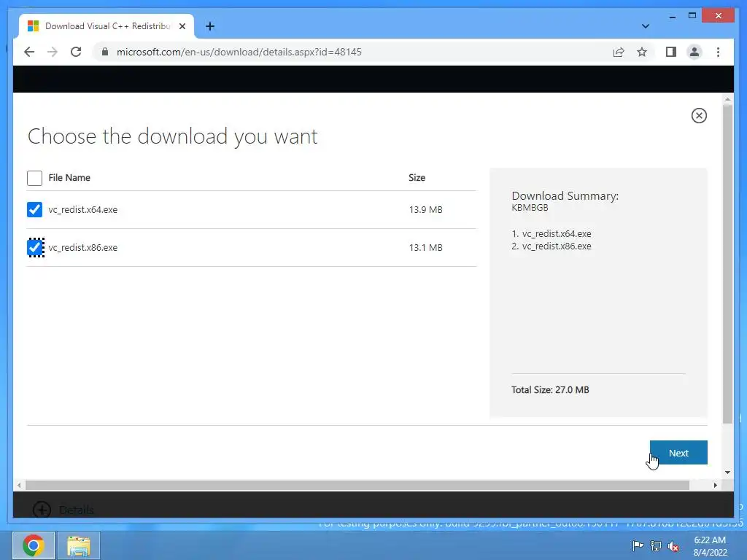
Task: Click the Total Size: 27.0 MB text
Action: coord(550,390)
